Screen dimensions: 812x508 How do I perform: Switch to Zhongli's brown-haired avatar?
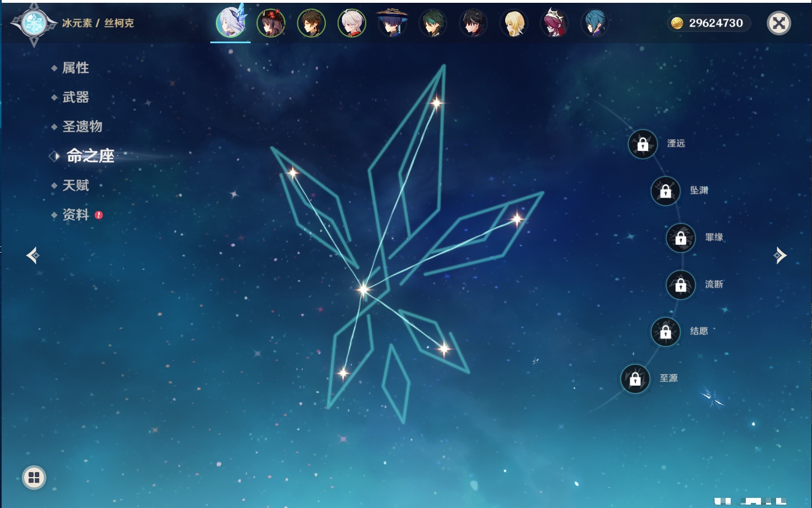click(311, 23)
